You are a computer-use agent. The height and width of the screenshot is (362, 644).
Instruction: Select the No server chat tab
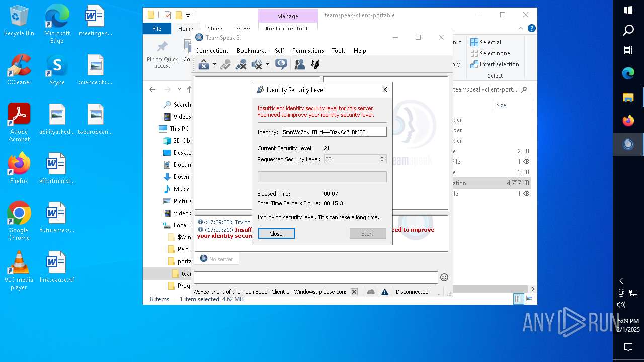coord(217,259)
